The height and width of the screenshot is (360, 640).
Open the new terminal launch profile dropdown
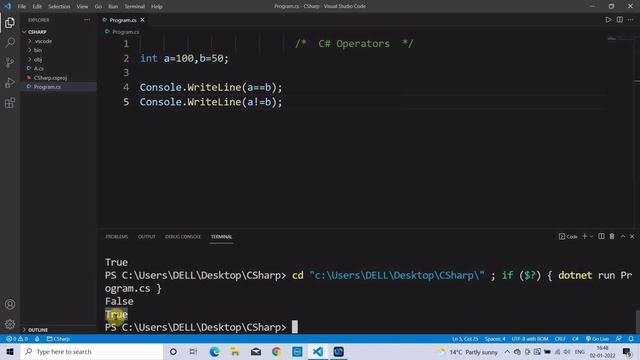click(591, 236)
